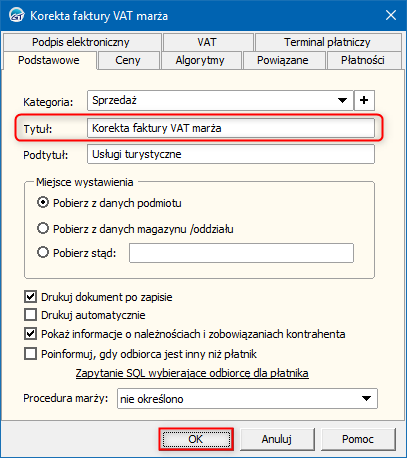407x458 pixels.
Task: Click into the Tytuł text field
Action: pos(231,128)
